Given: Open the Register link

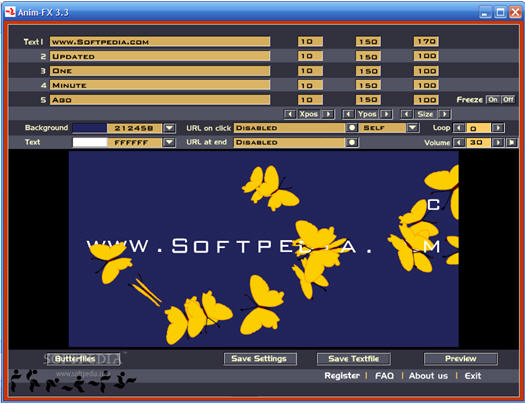Looking at the screenshot, I should pos(342,376).
